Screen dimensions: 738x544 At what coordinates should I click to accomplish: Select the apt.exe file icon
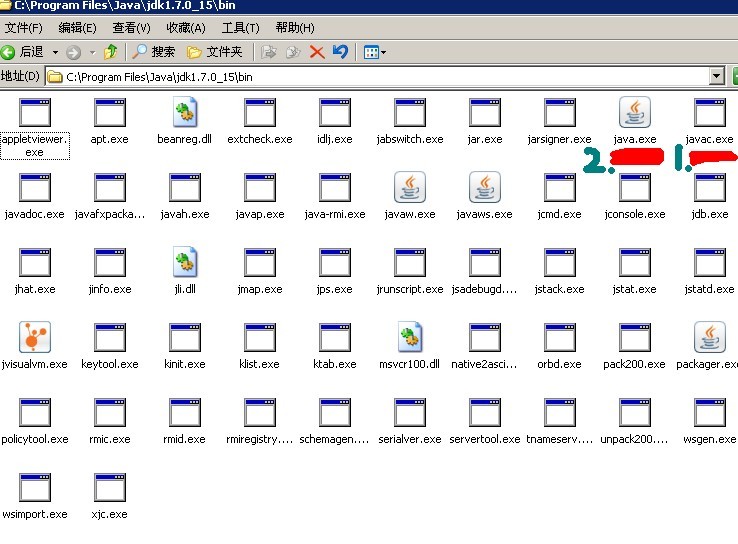pos(109,112)
